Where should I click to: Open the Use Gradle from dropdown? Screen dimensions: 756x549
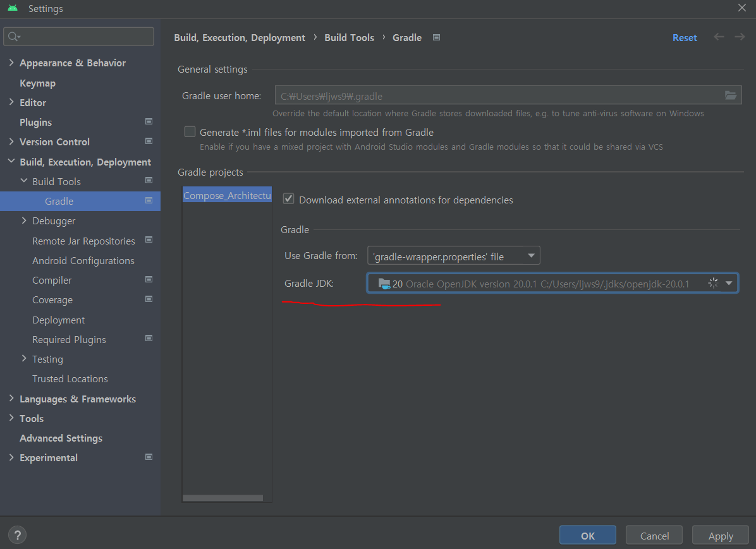point(454,255)
